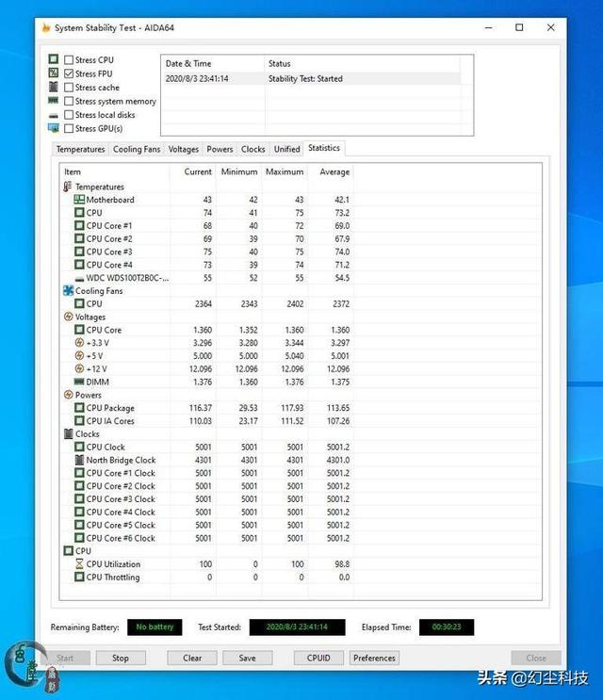Toggle the Stress GPU(s) checkbox
Image resolution: width=603 pixels, height=700 pixels.
coord(69,128)
